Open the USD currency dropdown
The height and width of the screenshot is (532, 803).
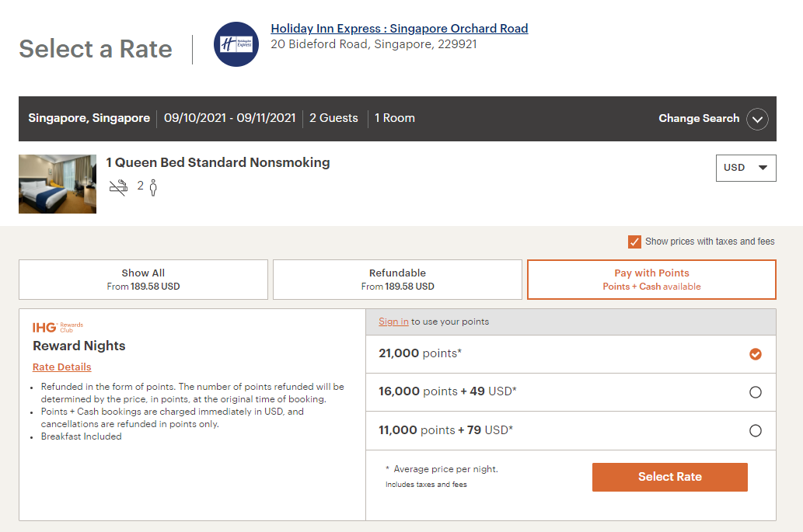pos(745,168)
